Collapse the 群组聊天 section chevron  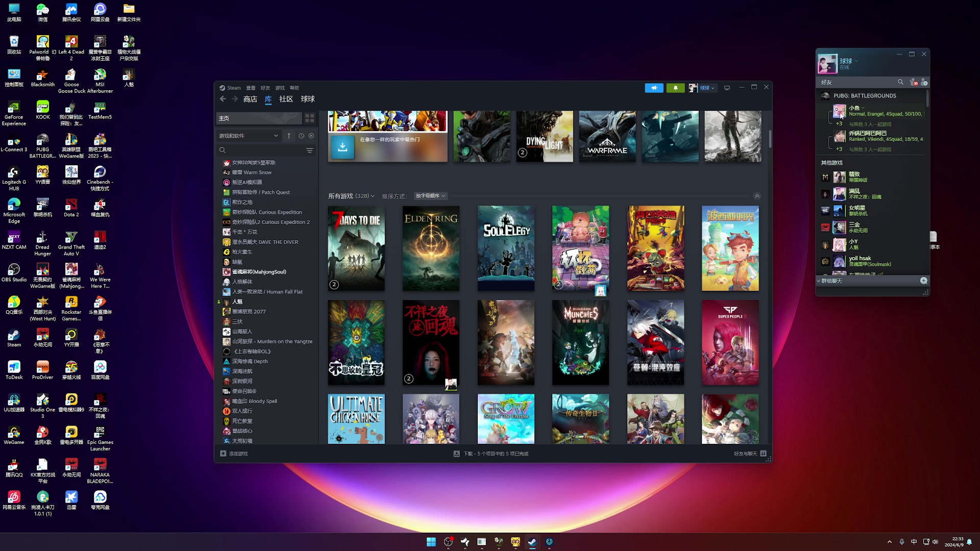[x=819, y=281]
